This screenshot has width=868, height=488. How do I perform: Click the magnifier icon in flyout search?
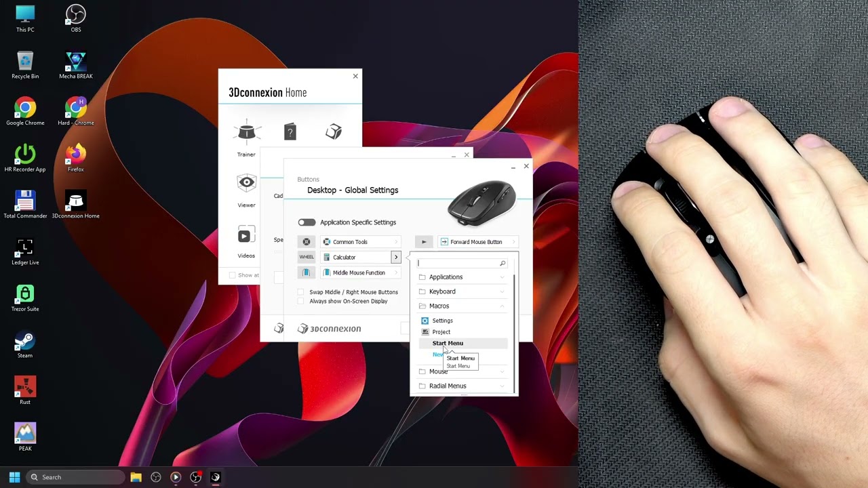[x=502, y=263]
